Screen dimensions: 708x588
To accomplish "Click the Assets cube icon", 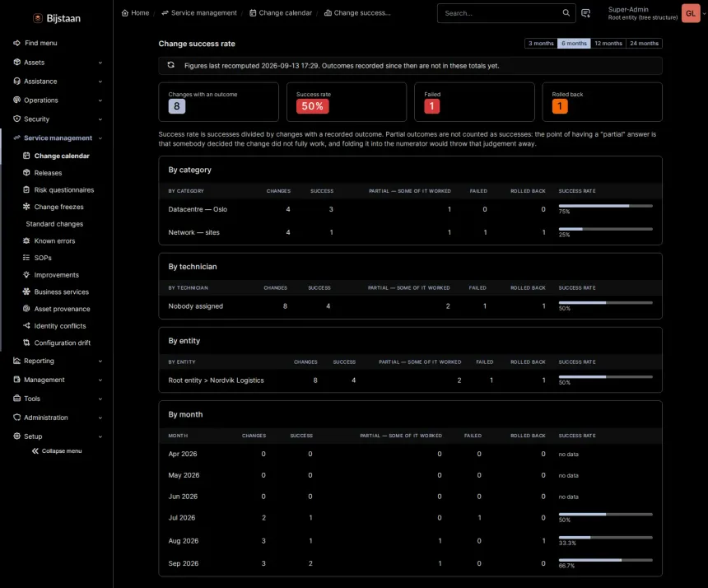I will 16,63.
